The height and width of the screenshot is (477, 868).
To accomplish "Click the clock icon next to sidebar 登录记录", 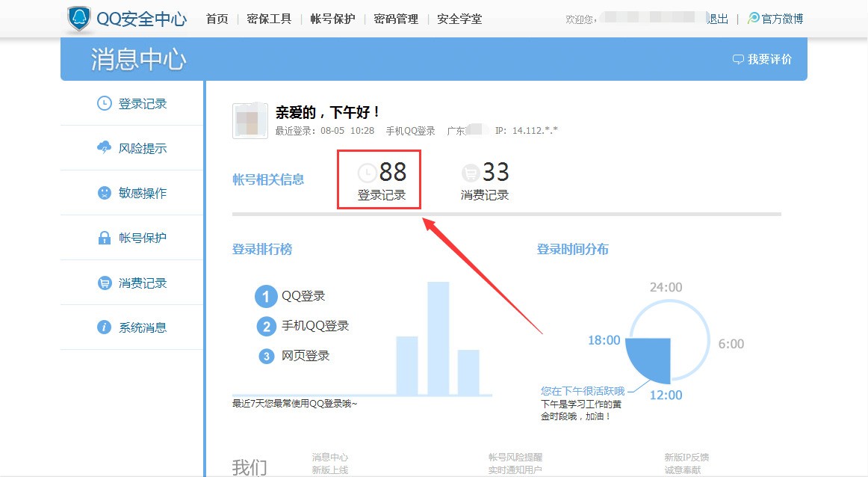I will (104, 104).
